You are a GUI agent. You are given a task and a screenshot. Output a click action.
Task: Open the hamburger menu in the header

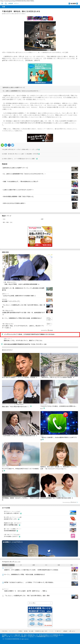[2, 4]
